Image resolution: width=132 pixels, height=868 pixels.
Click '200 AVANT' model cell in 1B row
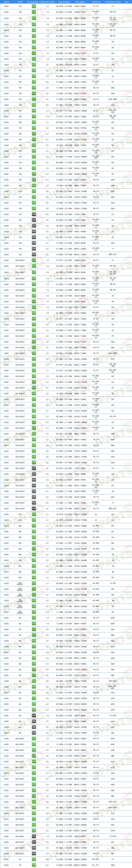[20, 600]
